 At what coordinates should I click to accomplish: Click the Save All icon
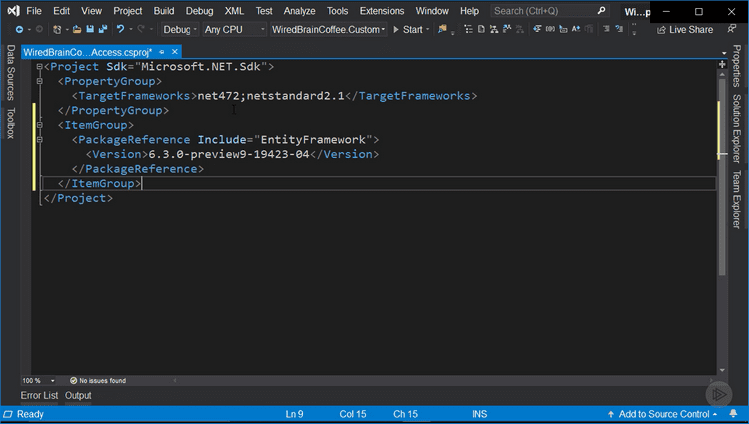click(x=103, y=30)
